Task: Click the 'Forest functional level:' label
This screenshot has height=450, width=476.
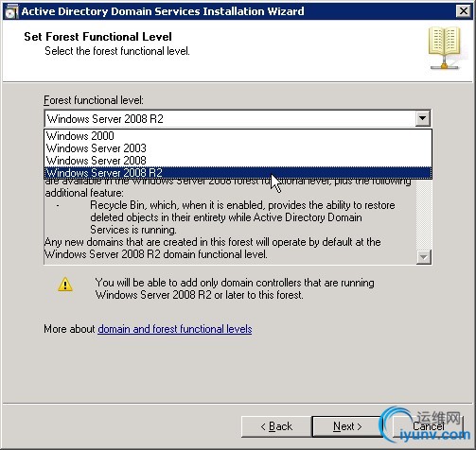Action: tap(94, 100)
